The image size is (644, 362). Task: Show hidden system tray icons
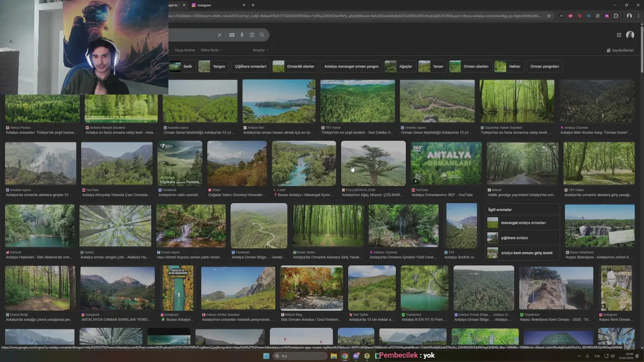(579, 356)
